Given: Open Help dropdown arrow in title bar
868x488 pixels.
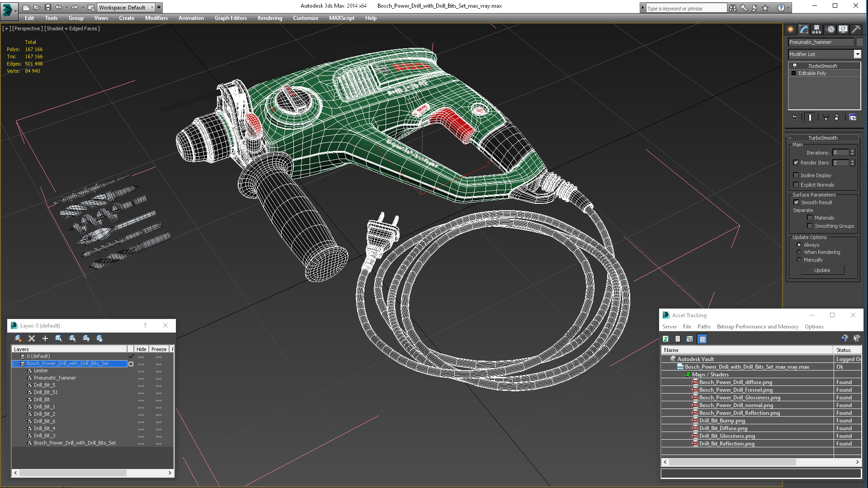Looking at the screenshot, I should tap(788, 8).
